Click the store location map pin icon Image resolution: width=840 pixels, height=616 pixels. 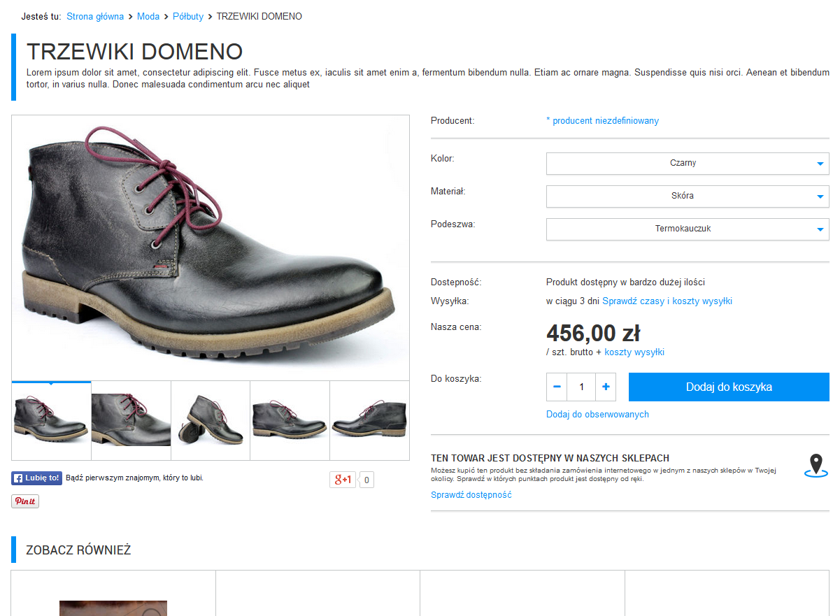816,465
